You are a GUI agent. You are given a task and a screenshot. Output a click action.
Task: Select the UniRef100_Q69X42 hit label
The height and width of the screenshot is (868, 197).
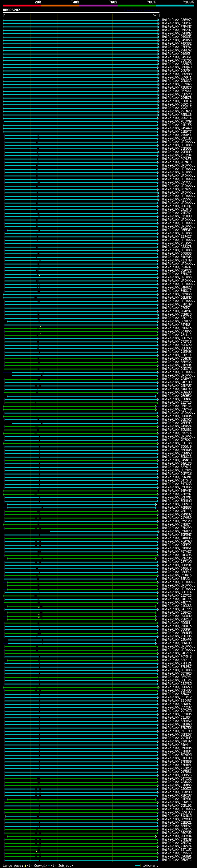[177, 104]
